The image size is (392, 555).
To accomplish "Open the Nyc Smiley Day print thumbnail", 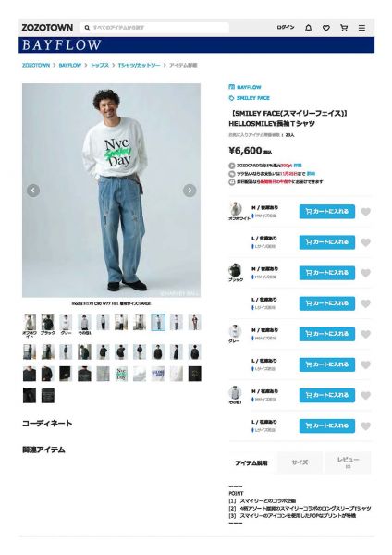I will [121, 374].
